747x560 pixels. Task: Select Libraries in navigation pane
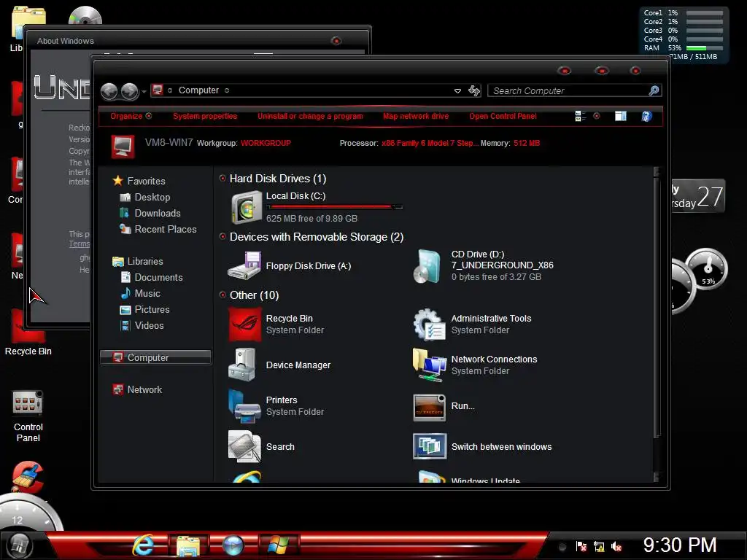coord(138,262)
